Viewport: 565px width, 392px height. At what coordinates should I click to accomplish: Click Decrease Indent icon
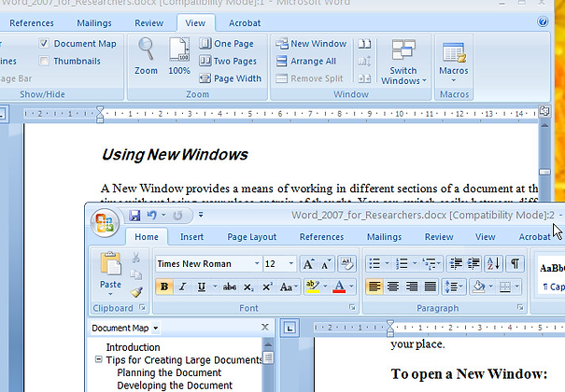456,264
